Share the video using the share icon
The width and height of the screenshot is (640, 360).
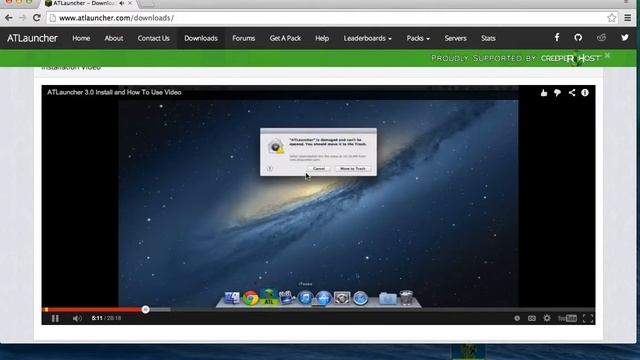[x=572, y=93]
